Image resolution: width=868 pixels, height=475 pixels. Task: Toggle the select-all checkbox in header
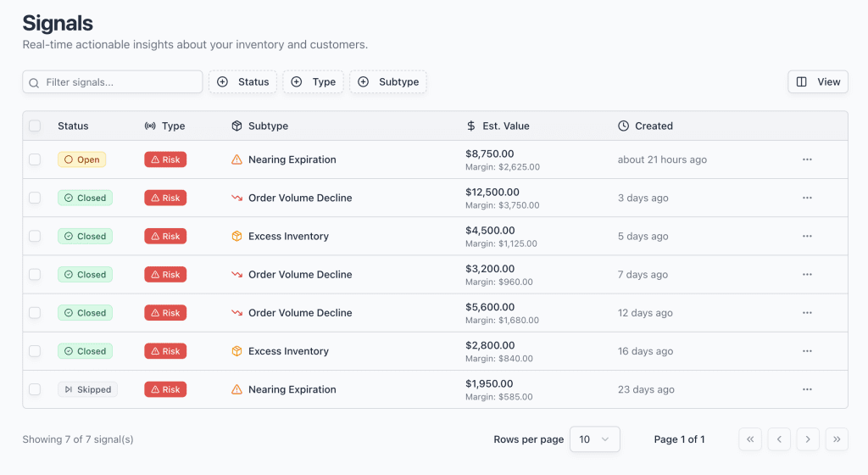pos(35,126)
